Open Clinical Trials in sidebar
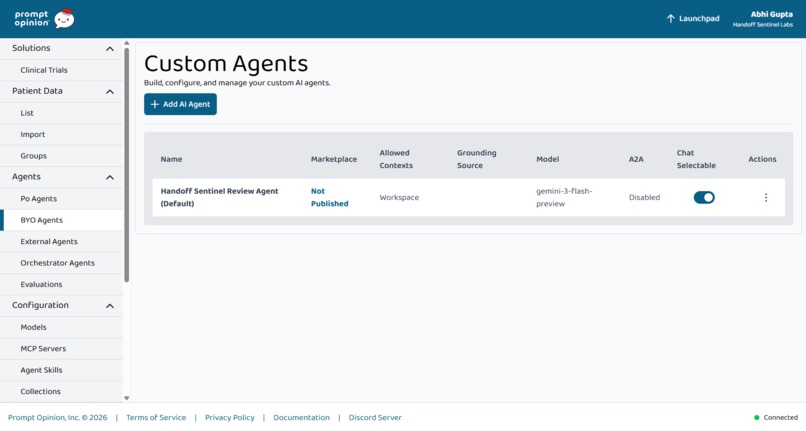 pos(61,70)
